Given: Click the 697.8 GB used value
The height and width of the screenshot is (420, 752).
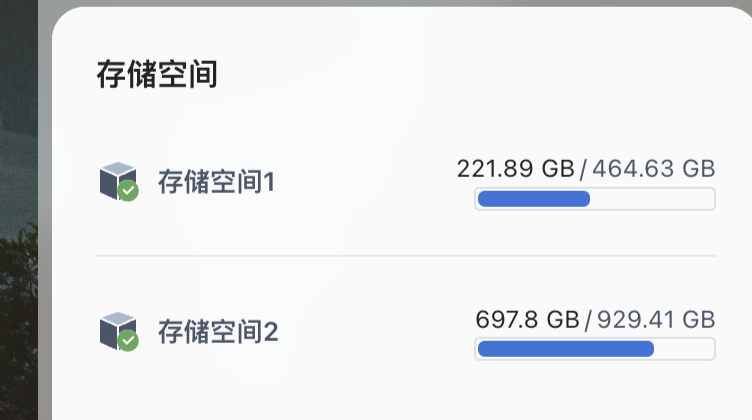Looking at the screenshot, I should point(527,319).
